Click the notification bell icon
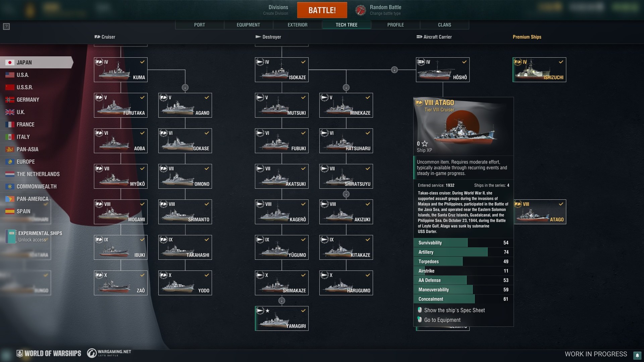Image resolution: width=644 pixels, height=362 pixels. [x=637, y=355]
